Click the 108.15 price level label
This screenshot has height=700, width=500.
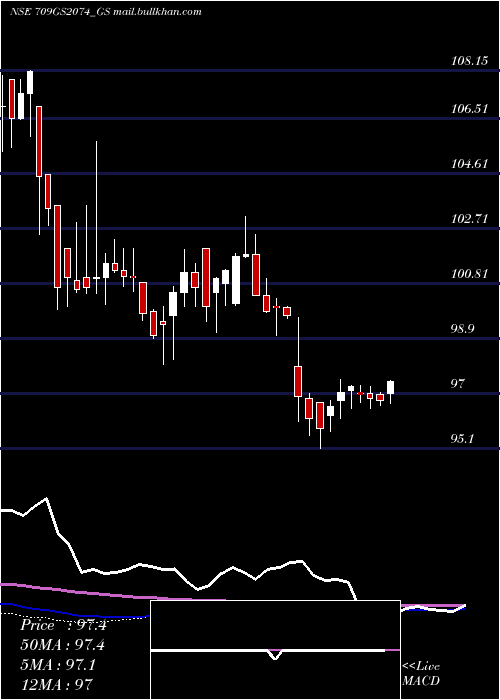click(x=469, y=61)
